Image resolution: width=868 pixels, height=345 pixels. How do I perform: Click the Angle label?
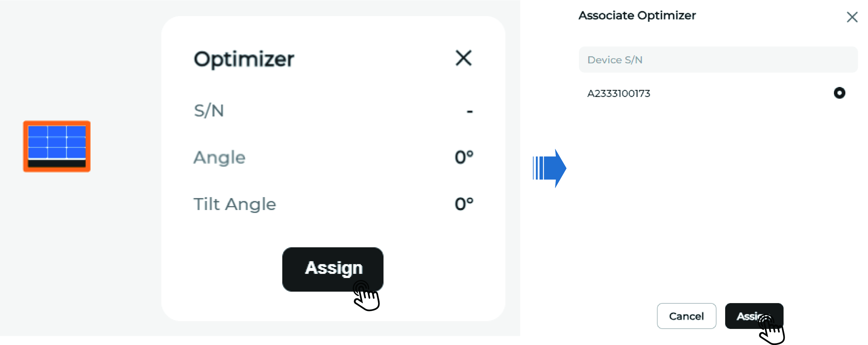tap(219, 157)
